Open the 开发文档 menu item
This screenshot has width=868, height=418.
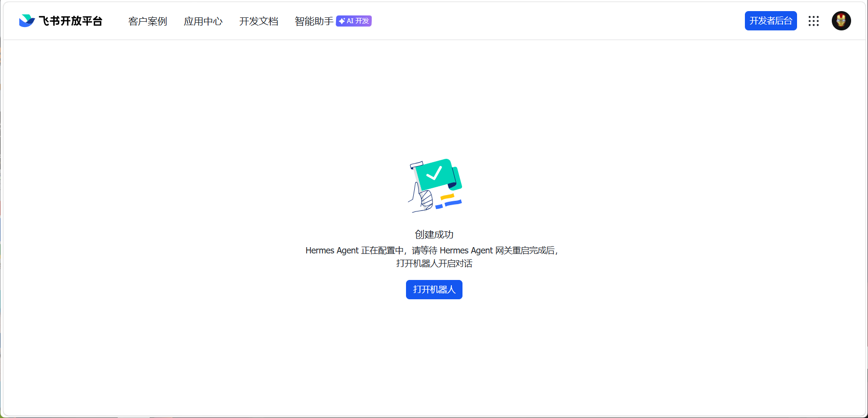point(259,21)
